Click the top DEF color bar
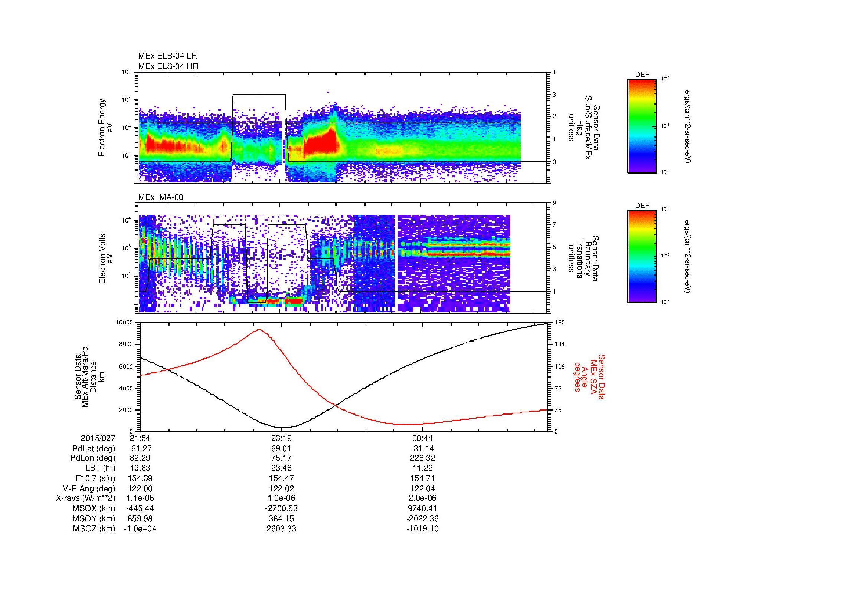Screen dimensions: 868x613 [642, 126]
